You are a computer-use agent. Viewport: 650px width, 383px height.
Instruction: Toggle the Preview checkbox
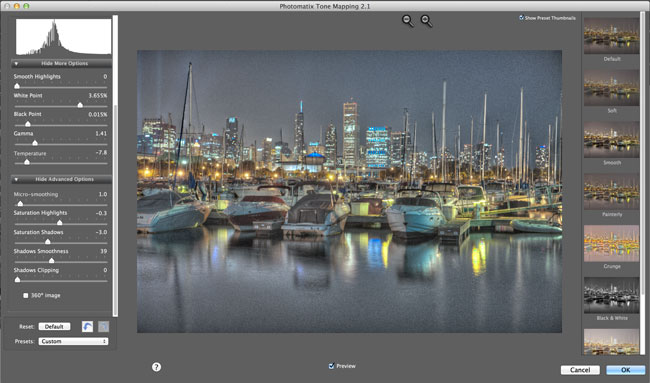331,366
